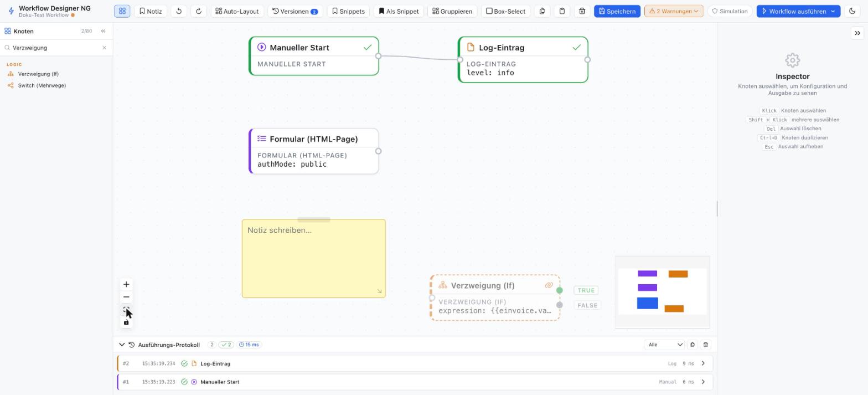Save selection with Als Snippet
The image size is (868, 395).
click(x=399, y=11)
